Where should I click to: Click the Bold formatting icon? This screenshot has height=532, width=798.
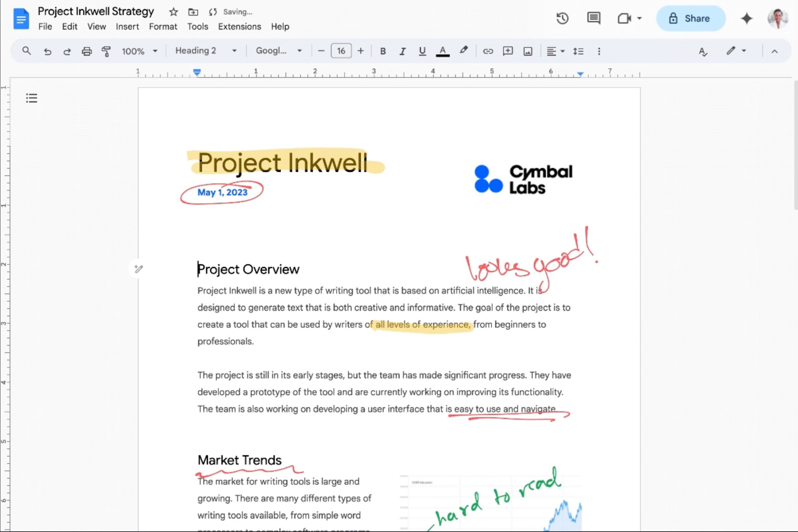coord(383,51)
